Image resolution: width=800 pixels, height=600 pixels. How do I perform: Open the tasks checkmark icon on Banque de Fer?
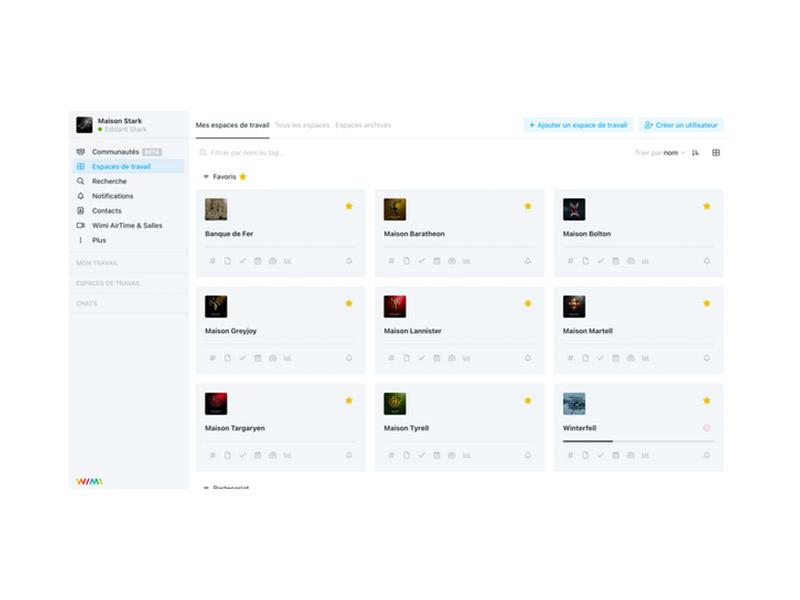(242, 261)
